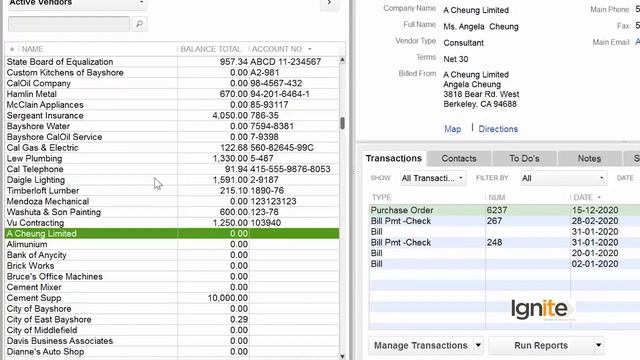Click the Manage Transactions button
This screenshot has height=360, width=640.
(420, 346)
